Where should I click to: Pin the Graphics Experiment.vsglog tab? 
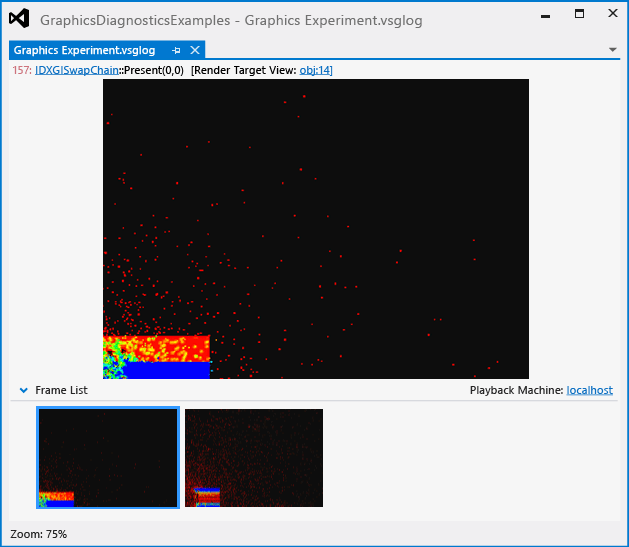click(176, 50)
